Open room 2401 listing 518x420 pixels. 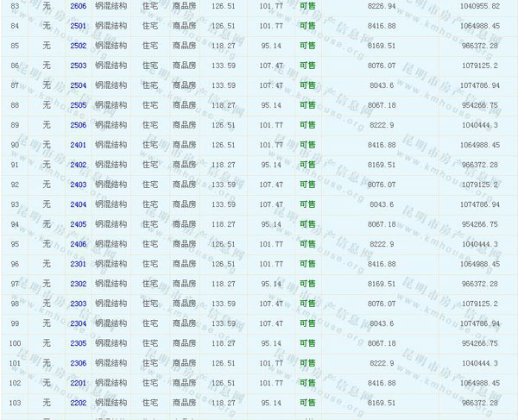point(78,145)
